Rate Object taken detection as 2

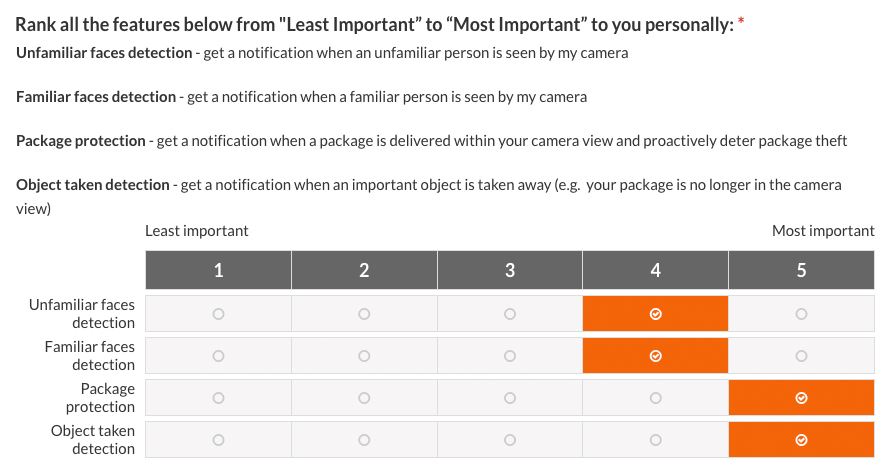[364, 440]
